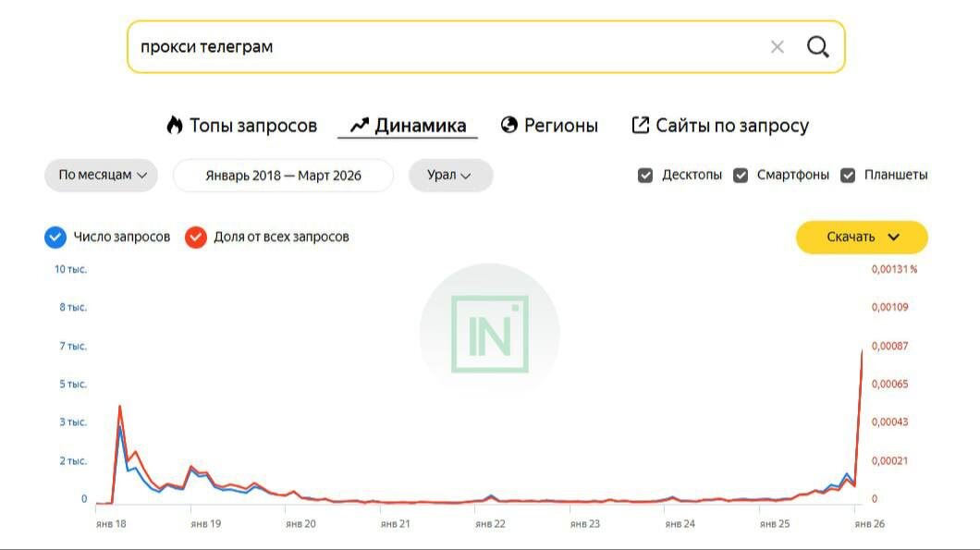Click into the search field with прокси телеграм
The height and width of the screenshot is (550, 980).
(x=444, y=47)
